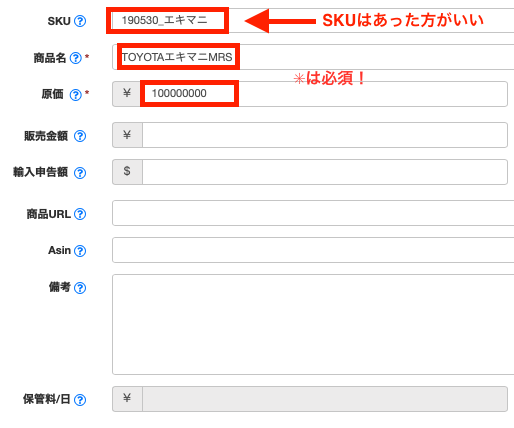The height and width of the screenshot is (428, 514).
Task: Click the yen symbol addon of 販売金額
Action: pos(127,135)
